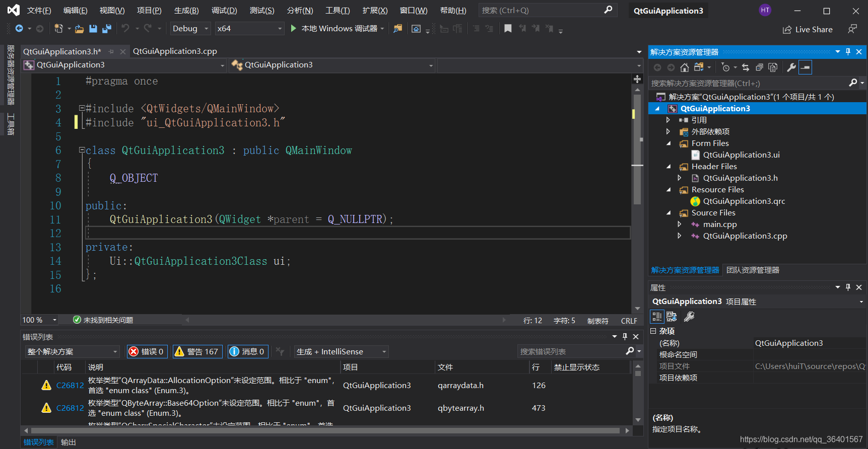
Task: Click the Home icon in Solution Explorer
Action: pos(684,67)
